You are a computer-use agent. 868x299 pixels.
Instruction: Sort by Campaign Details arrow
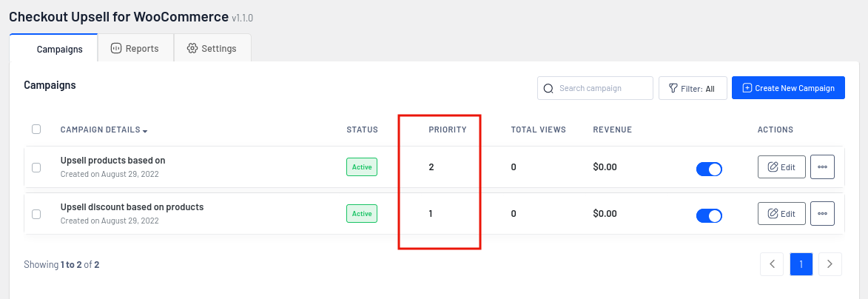click(145, 131)
